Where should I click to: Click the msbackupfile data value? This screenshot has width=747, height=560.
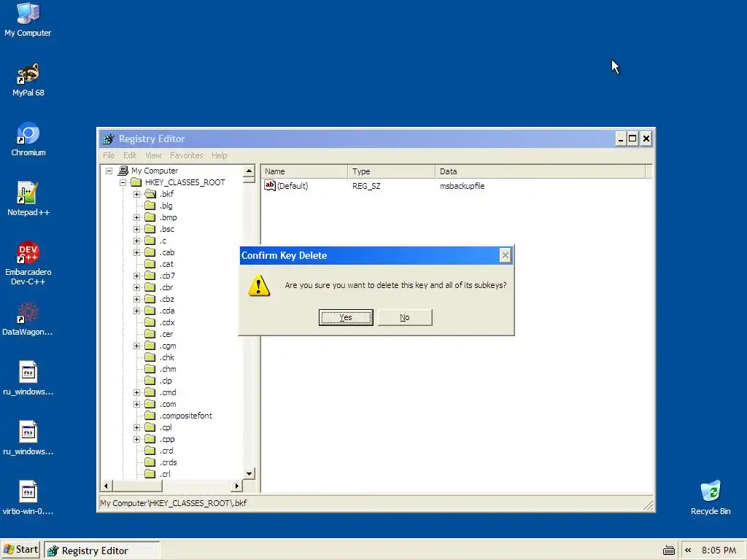click(x=462, y=186)
